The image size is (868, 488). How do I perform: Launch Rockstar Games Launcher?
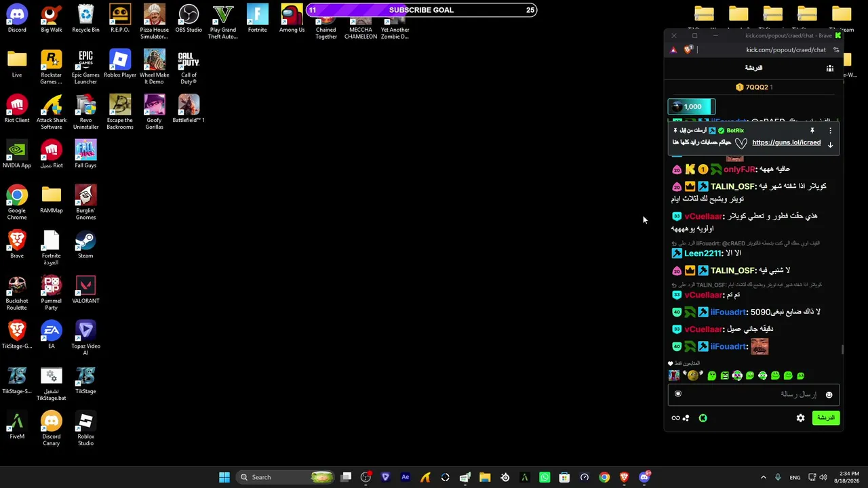tap(52, 66)
